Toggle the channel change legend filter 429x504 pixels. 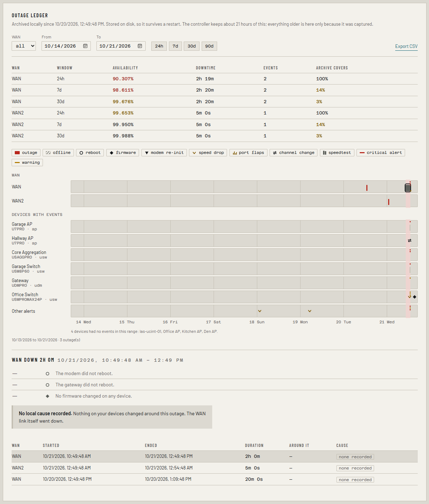294,153
